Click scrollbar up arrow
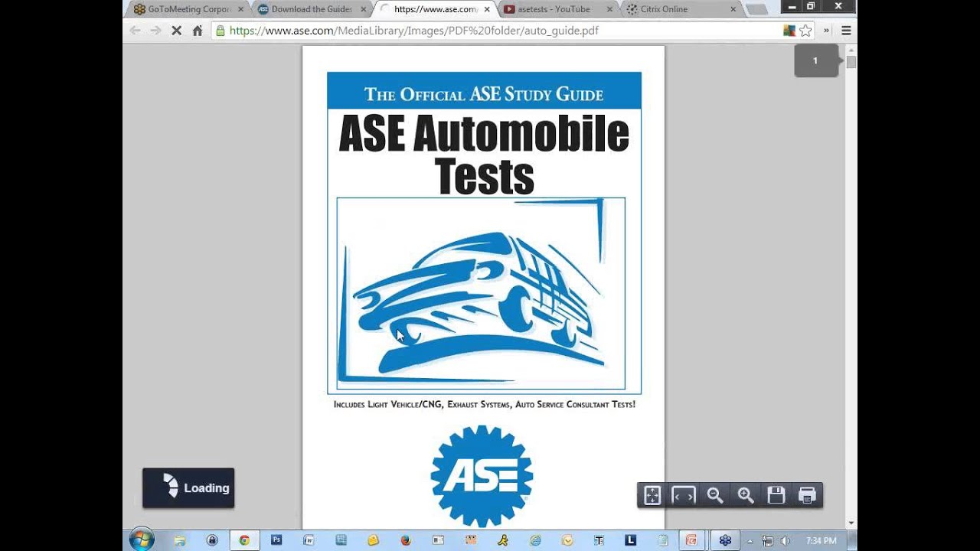The image size is (980, 551). tap(851, 49)
